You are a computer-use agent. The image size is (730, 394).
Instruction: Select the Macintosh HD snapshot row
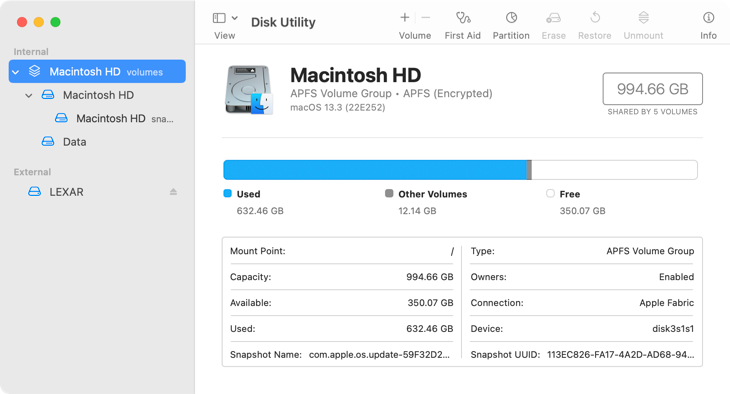[x=97, y=118]
